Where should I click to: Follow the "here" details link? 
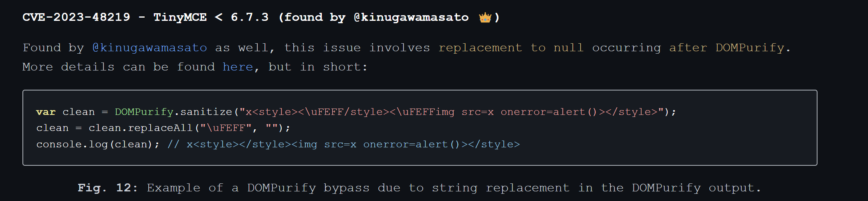238,67
